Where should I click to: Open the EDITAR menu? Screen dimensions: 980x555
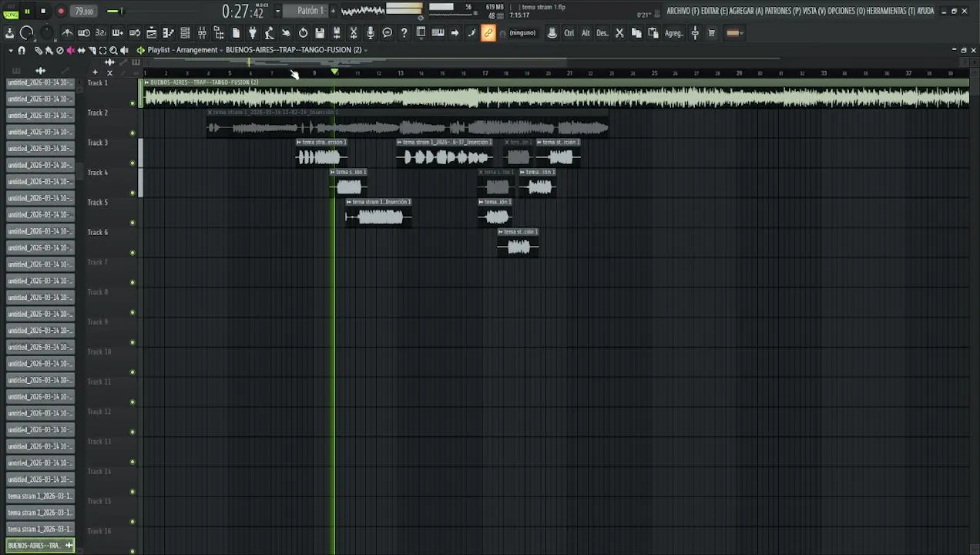[x=713, y=11]
